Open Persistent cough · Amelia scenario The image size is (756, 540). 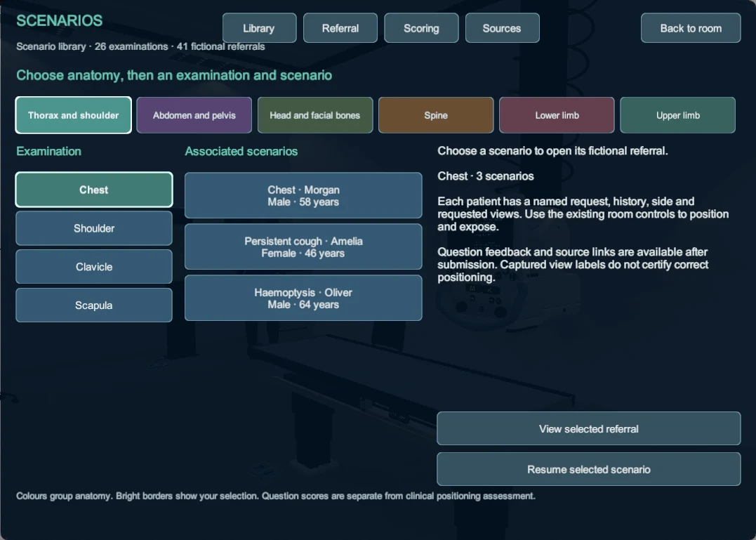(x=303, y=246)
